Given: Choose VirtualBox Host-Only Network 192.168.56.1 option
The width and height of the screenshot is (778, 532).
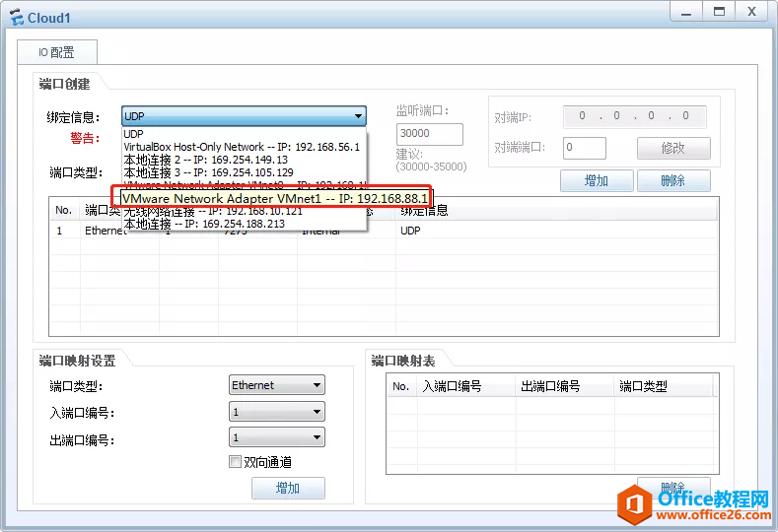Looking at the screenshot, I should 245,147.
